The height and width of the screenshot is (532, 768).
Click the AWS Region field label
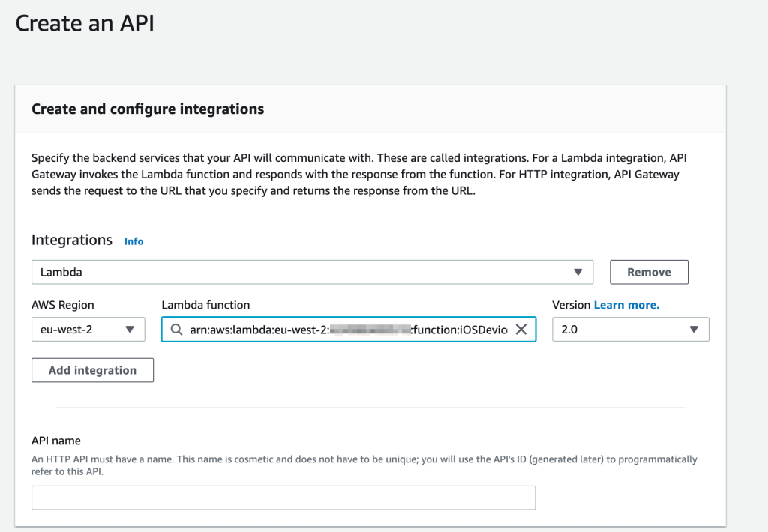pos(63,305)
